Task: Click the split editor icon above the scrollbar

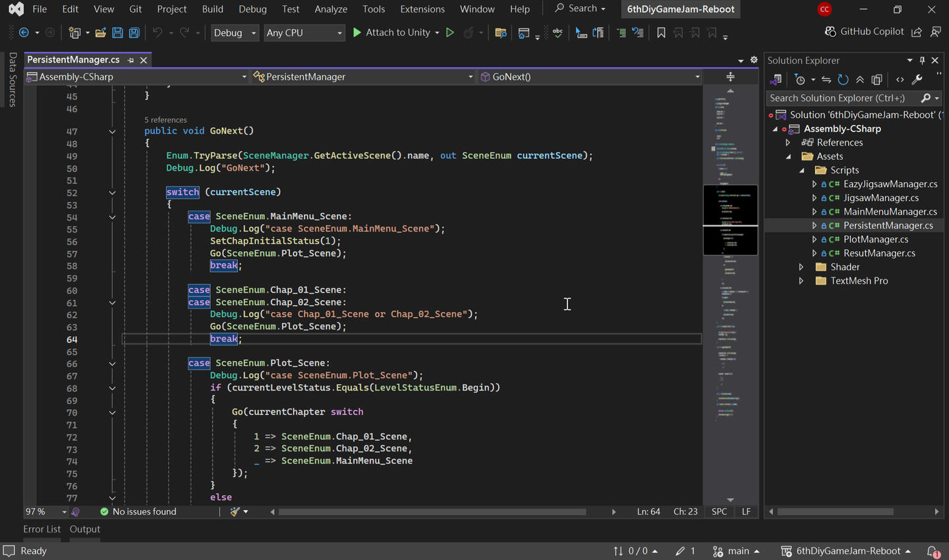Action: 730,76
